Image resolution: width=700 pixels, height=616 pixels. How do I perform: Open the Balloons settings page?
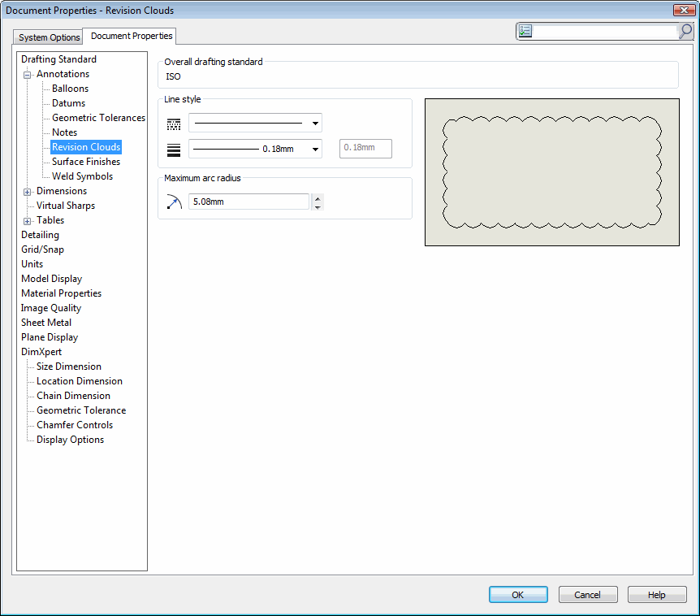pyautogui.click(x=70, y=89)
